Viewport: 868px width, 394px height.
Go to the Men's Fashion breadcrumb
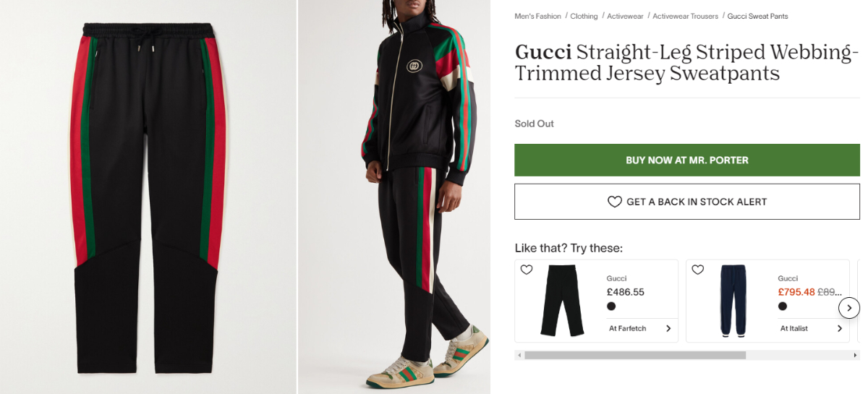[x=537, y=16]
